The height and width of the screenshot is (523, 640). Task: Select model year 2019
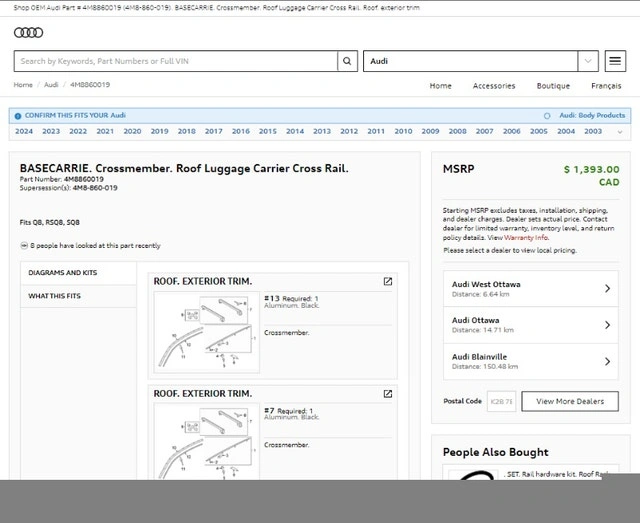pyautogui.click(x=159, y=131)
